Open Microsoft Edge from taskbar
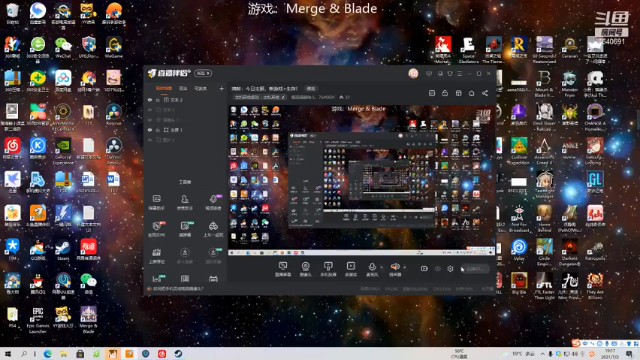The image size is (640, 360). 47,354
